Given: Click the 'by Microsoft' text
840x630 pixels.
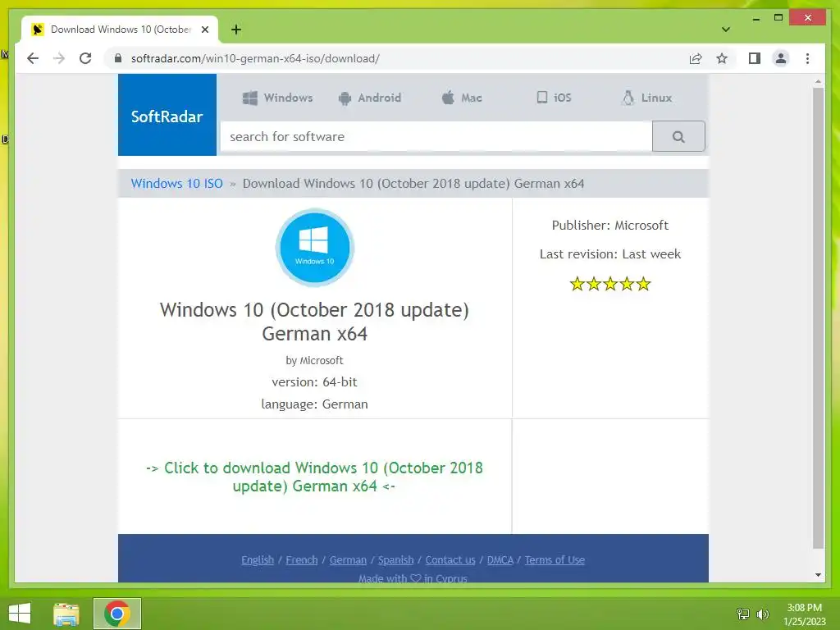Looking at the screenshot, I should [x=314, y=361].
